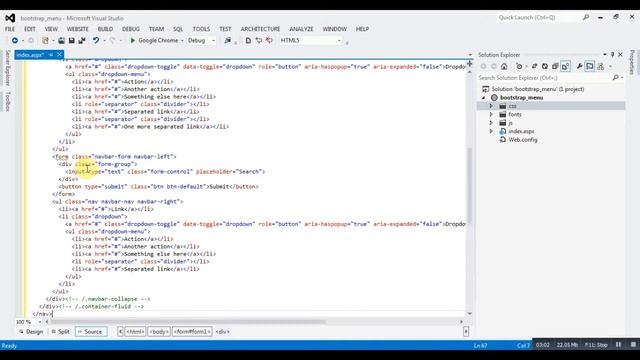Viewport: 640px width, 360px height.
Task: Open the DEBUG menu
Action: pos(131,29)
